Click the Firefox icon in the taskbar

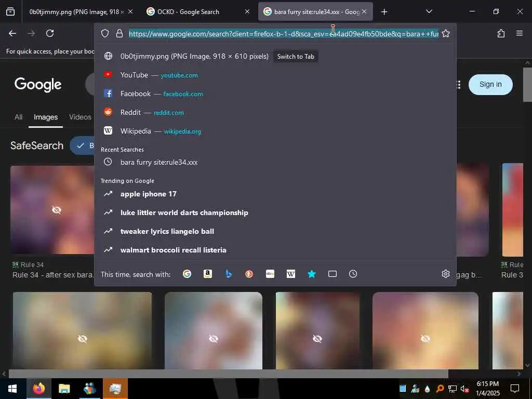tap(38, 389)
